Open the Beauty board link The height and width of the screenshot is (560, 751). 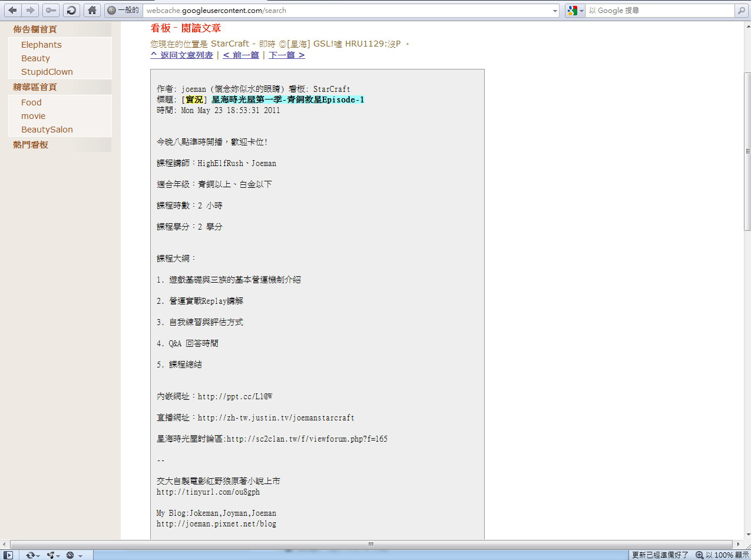tap(35, 58)
